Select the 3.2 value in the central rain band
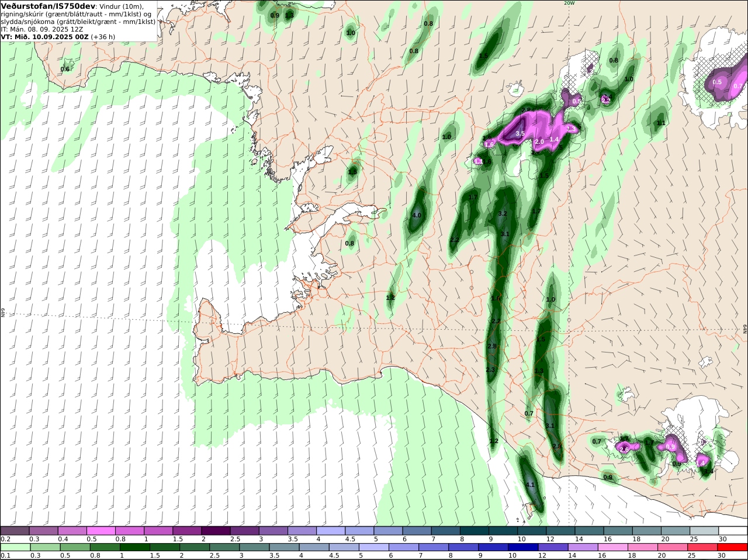748x560 pixels. pyautogui.click(x=503, y=214)
